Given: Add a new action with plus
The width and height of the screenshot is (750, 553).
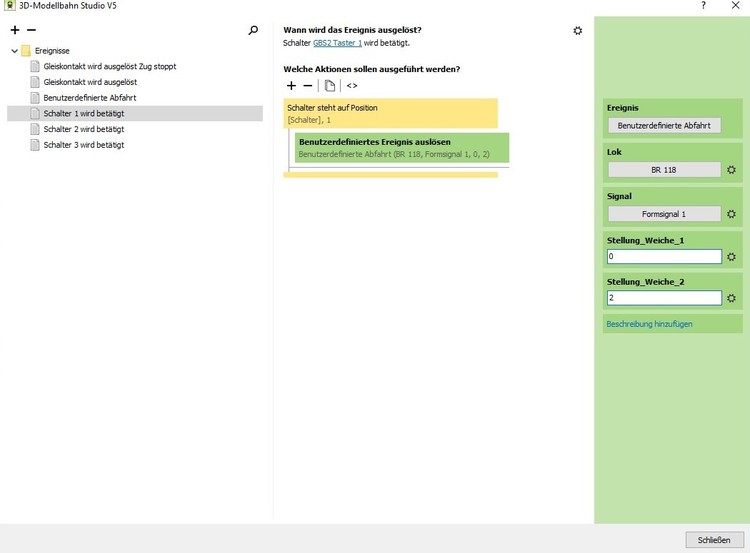Looking at the screenshot, I should click(x=291, y=86).
